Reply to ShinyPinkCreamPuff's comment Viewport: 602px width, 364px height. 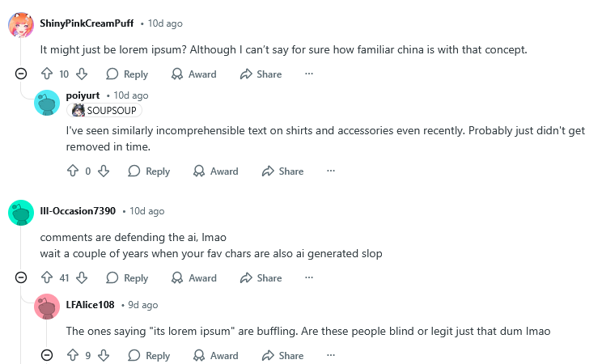126,74
